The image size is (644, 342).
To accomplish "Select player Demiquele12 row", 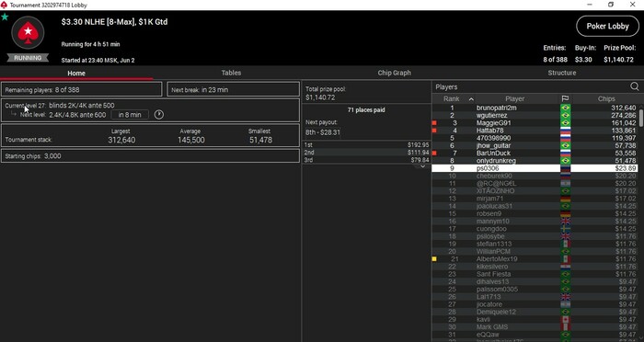I will click(x=535, y=312).
